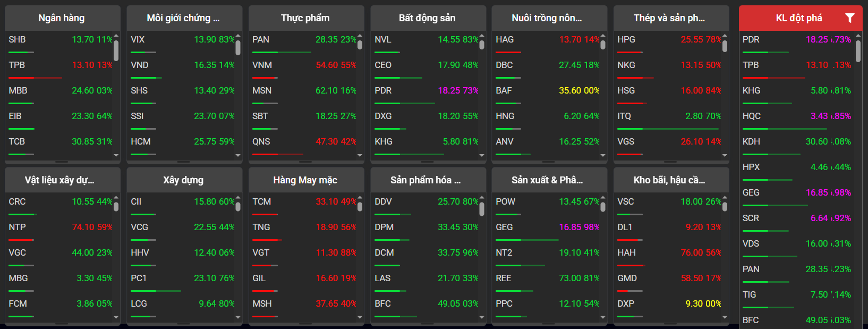
Task: Select the Bất động sản sector header
Action: 428,18
